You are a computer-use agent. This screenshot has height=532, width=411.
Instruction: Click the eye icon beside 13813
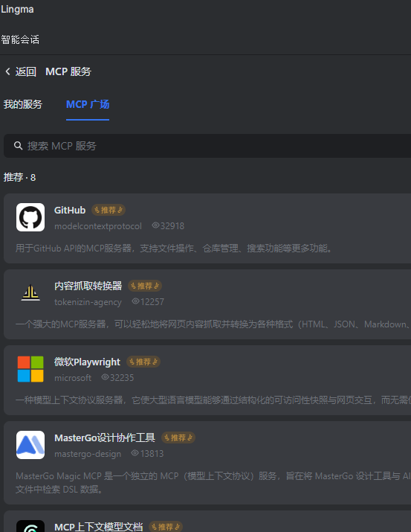pos(135,453)
